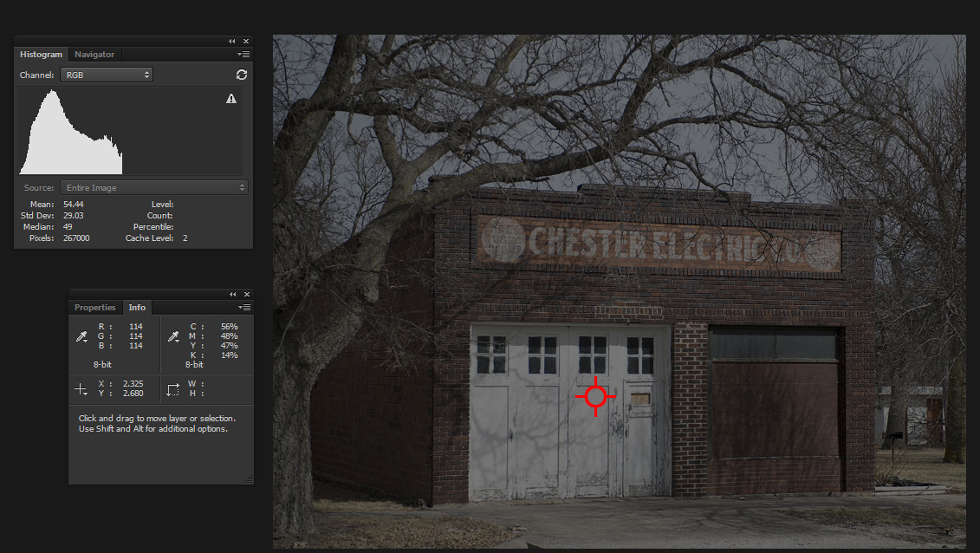Click the Count: label in Histogram stats
This screenshot has height=553, width=980.
pos(160,216)
